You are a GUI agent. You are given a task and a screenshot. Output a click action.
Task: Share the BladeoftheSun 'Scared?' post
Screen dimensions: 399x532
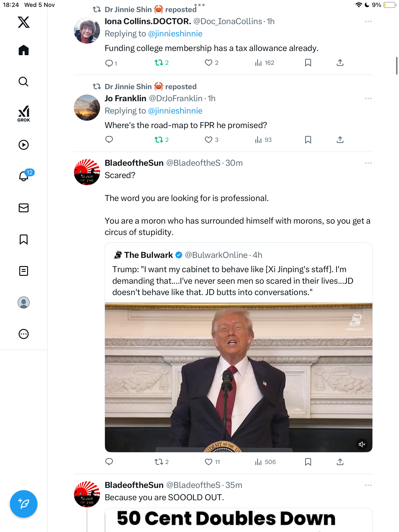point(340,462)
